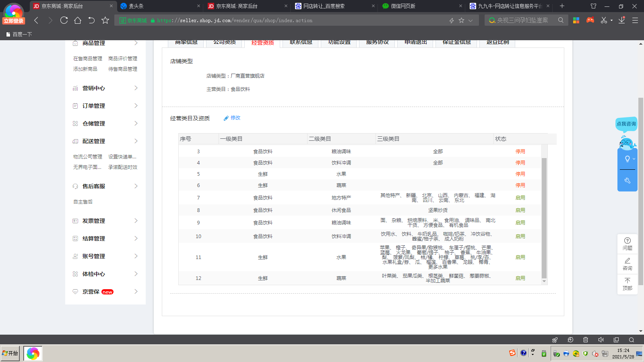Click the 立即登录 login button
The width and height of the screenshot is (644, 362).
coord(14,21)
